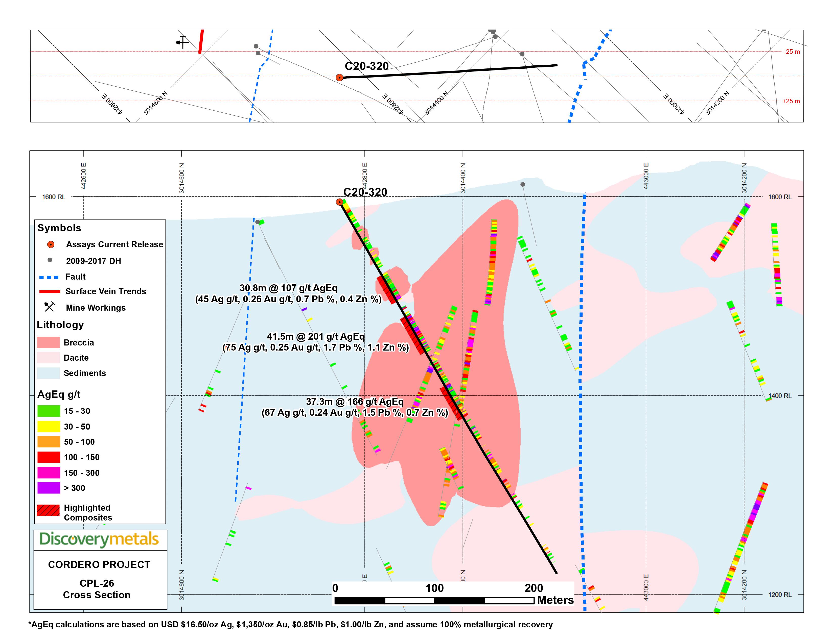
Task: Click the top 3014400 N grid label
Action: coord(463,178)
